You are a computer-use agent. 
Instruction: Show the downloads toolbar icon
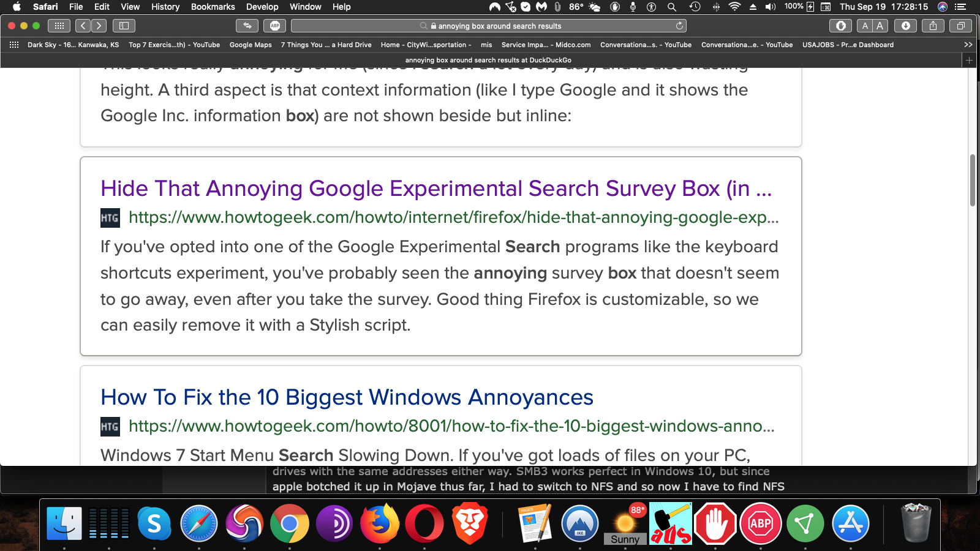coord(905,26)
